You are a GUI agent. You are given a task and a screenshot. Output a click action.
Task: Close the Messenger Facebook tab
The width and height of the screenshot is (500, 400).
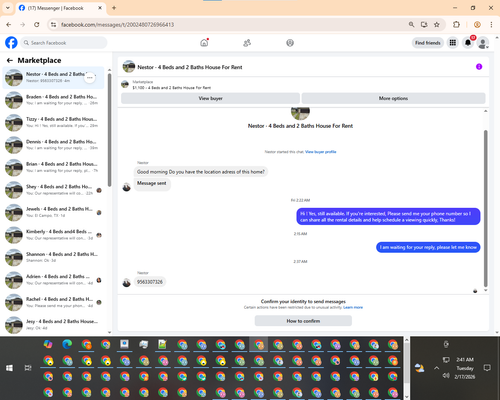100,8
